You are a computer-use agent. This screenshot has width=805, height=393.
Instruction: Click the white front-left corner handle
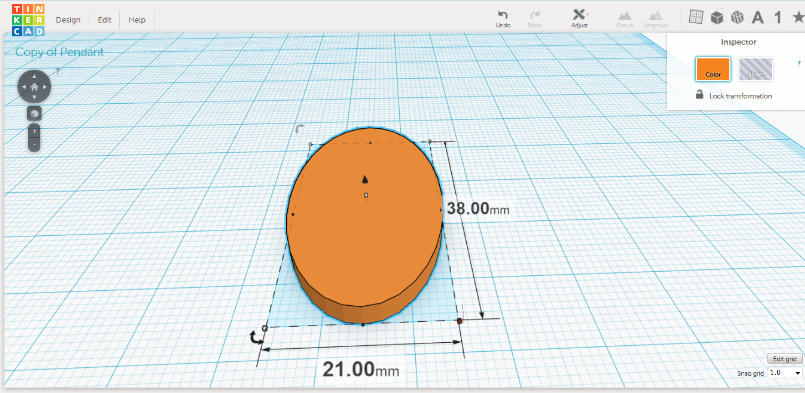pyautogui.click(x=265, y=328)
